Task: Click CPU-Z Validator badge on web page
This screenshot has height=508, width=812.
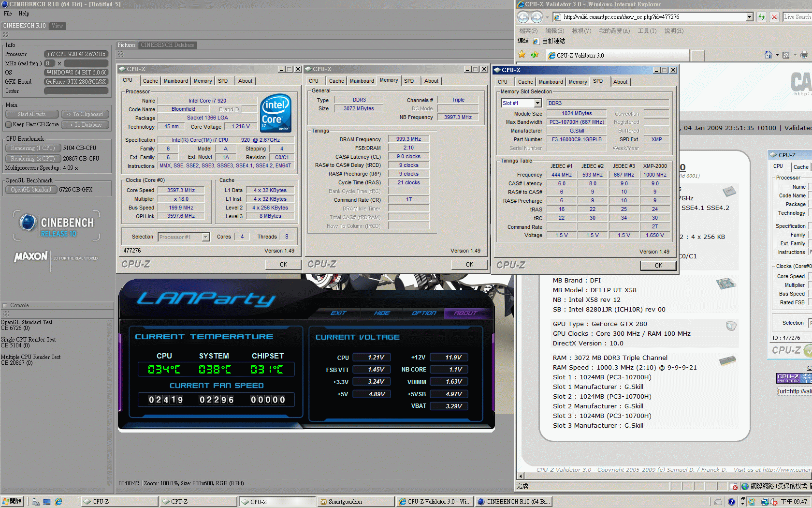Action: click(794, 378)
